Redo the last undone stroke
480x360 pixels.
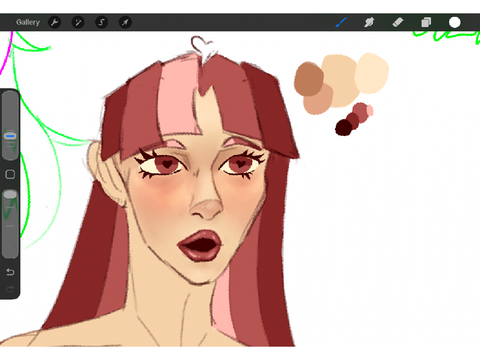(10, 289)
